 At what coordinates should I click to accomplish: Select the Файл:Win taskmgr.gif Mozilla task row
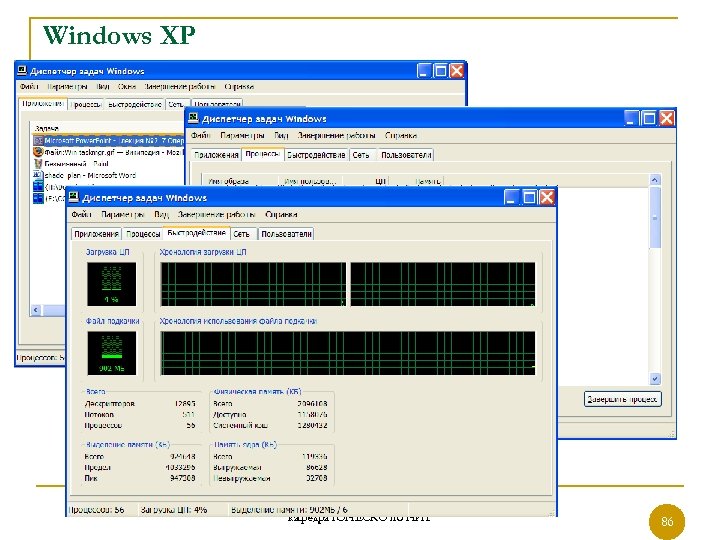tap(109, 152)
